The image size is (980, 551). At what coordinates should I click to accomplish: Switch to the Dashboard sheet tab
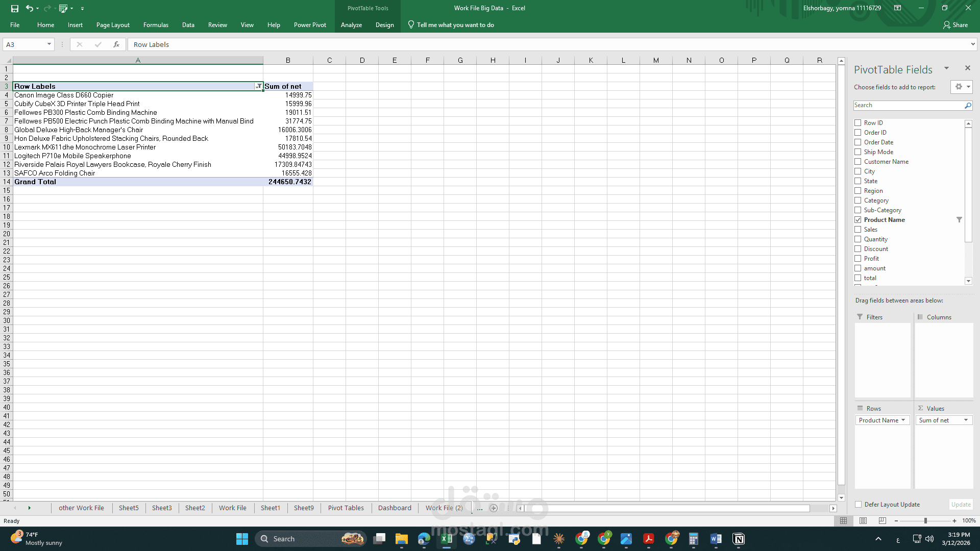[395, 508]
